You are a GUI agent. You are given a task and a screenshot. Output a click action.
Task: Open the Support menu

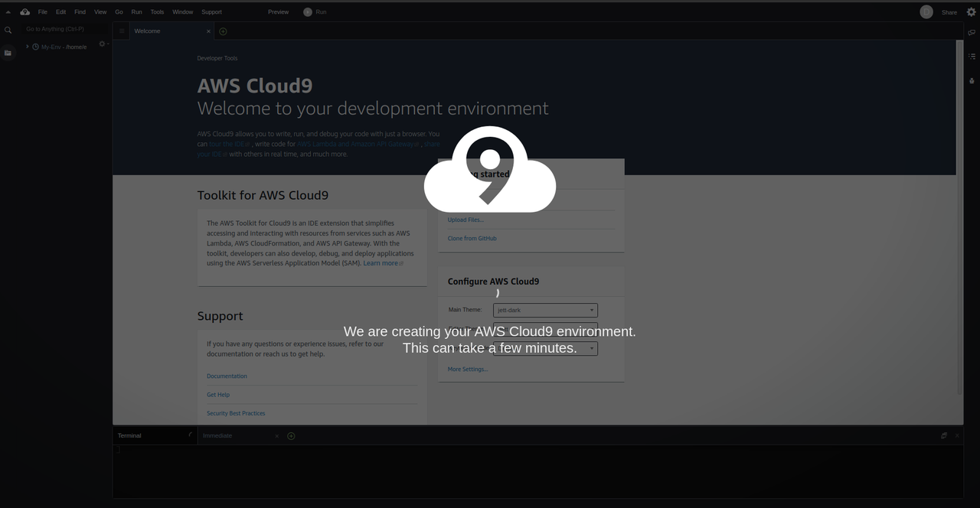click(212, 12)
